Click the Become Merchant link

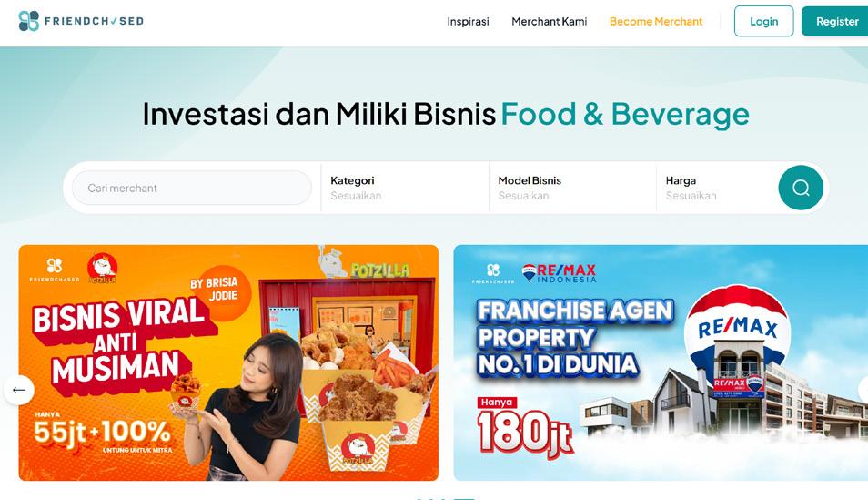coord(656,22)
